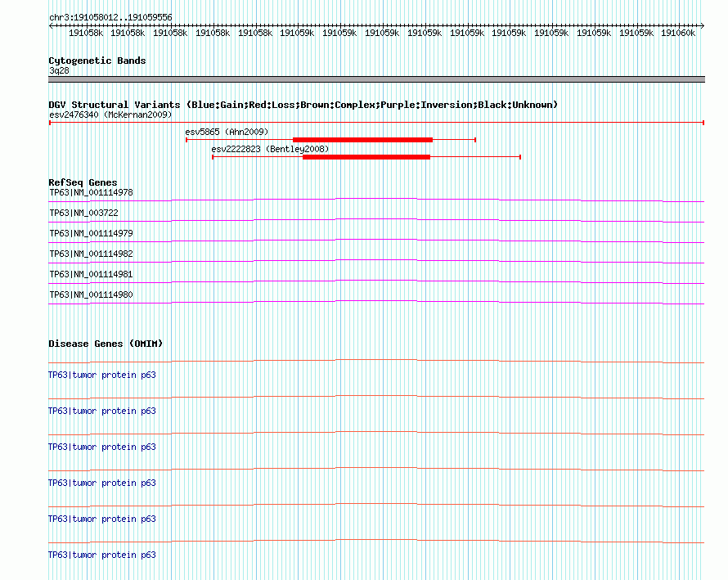This screenshot has width=728, height=580.
Task: Open transcript TP63|NM_001114979
Action: pyautogui.click(x=91, y=234)
